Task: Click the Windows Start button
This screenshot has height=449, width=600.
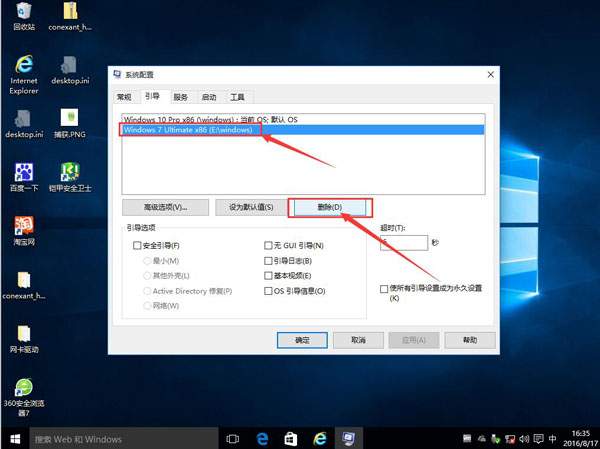Action: [14, 439]
